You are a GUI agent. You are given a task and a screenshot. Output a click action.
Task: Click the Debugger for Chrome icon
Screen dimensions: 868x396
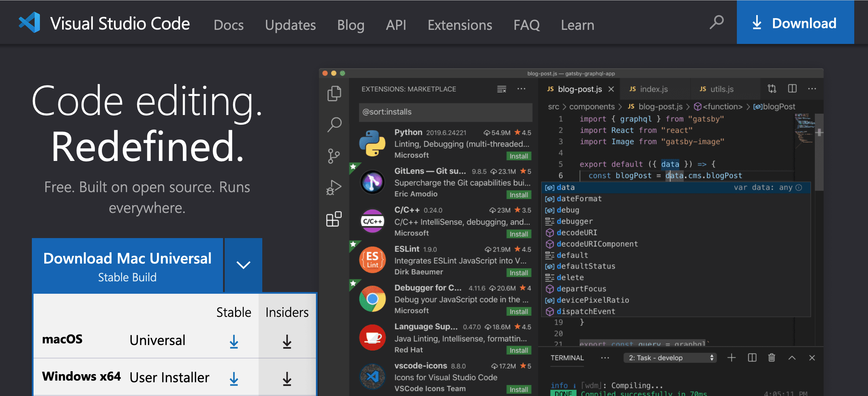pos(372,299)
